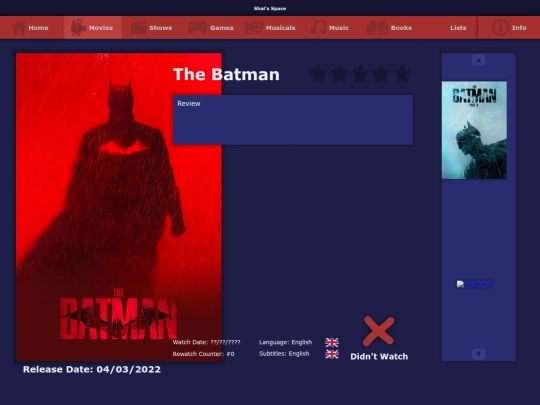
Task: Click the title The Batman
Action: tap(226, 74)
